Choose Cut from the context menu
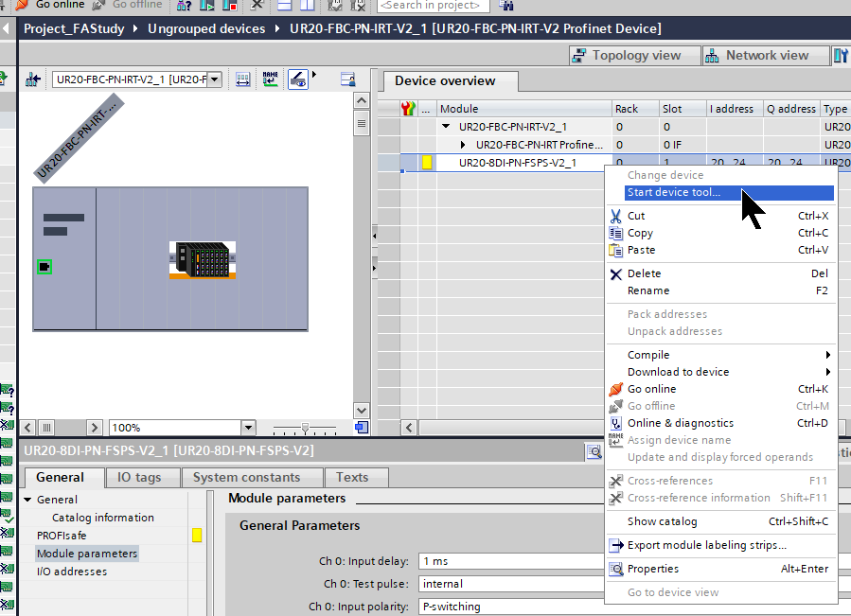 tap(720, 216)
